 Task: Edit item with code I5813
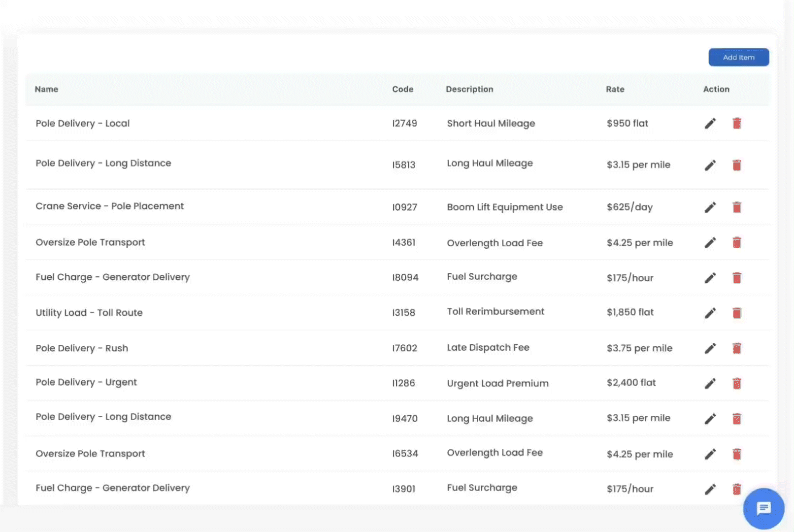pos(710,165)
